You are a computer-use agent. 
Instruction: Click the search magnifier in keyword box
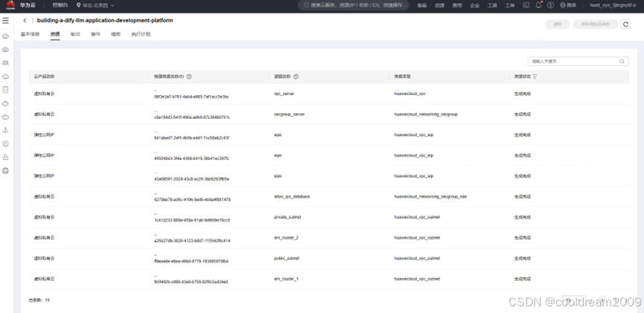point(622,61)
